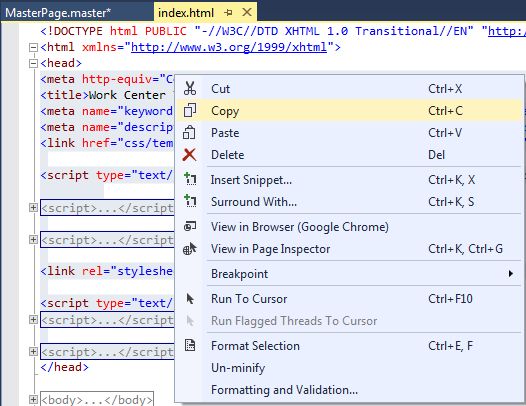Click the scissors Cut icon

point(190,89)
